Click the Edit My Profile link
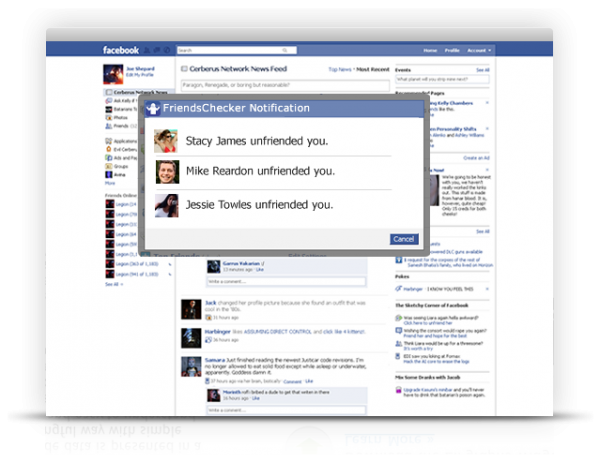Viewport: 600px width, 461px height. (x=140, y=75)
